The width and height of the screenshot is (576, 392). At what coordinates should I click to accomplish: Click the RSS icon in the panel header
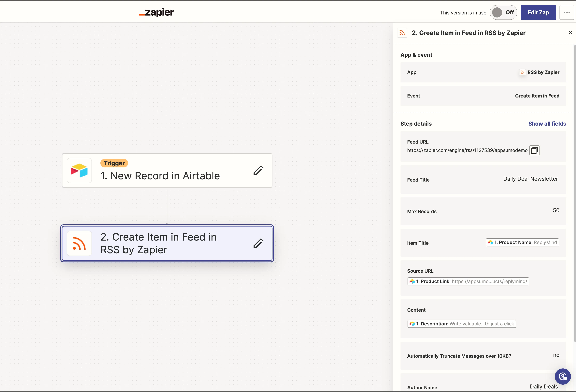[402, 33]
